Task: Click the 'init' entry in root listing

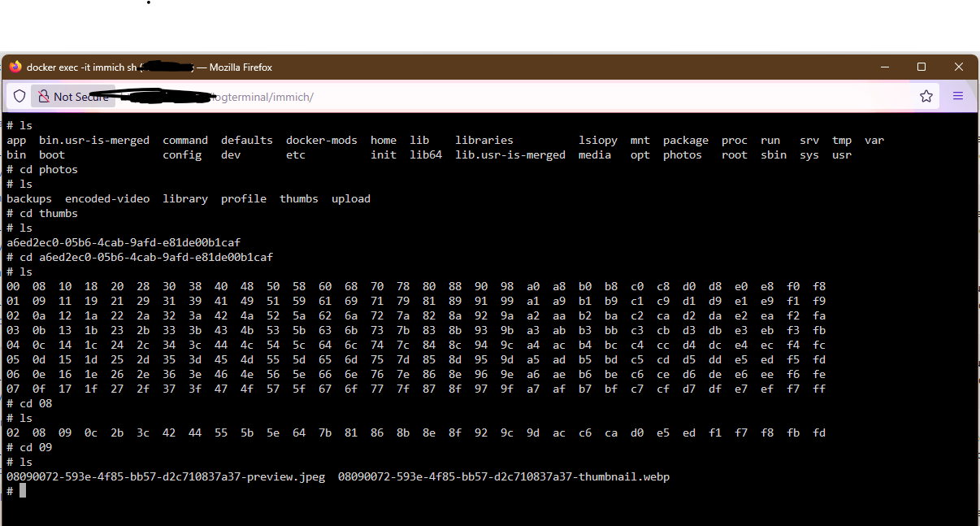Action: 384,155
